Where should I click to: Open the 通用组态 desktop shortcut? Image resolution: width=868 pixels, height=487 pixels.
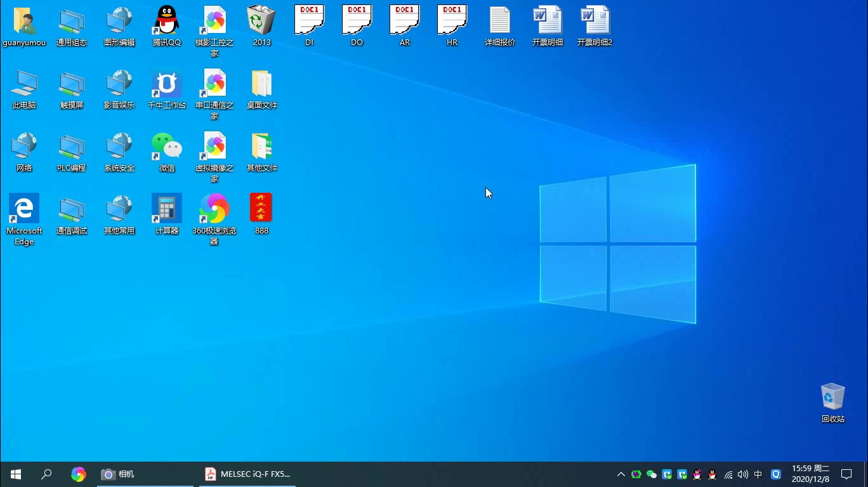pyautogui.click(x=72, y=27)
